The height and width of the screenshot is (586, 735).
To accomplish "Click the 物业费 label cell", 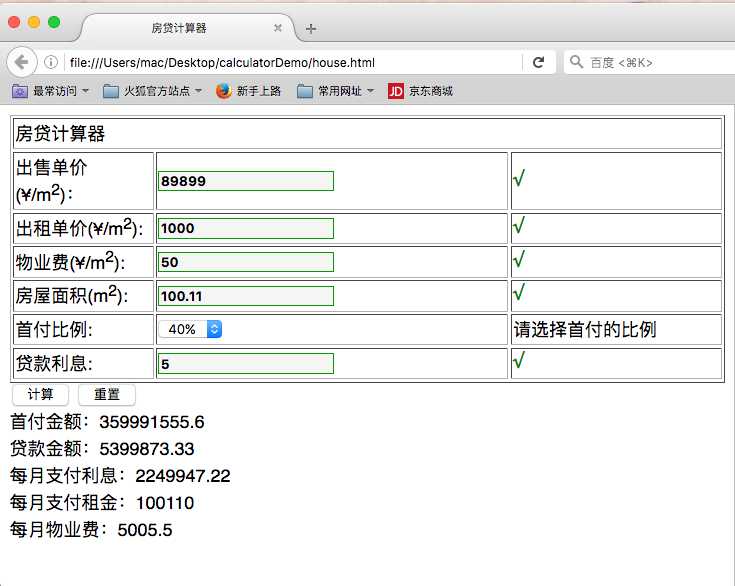I will click(x=83, y=262).
